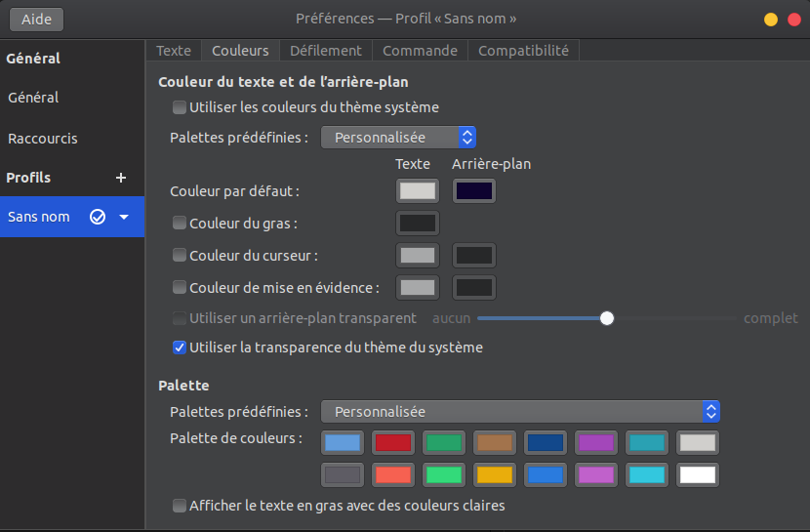Click the dark purple palette swatch in top row

[x=596, y=442]
